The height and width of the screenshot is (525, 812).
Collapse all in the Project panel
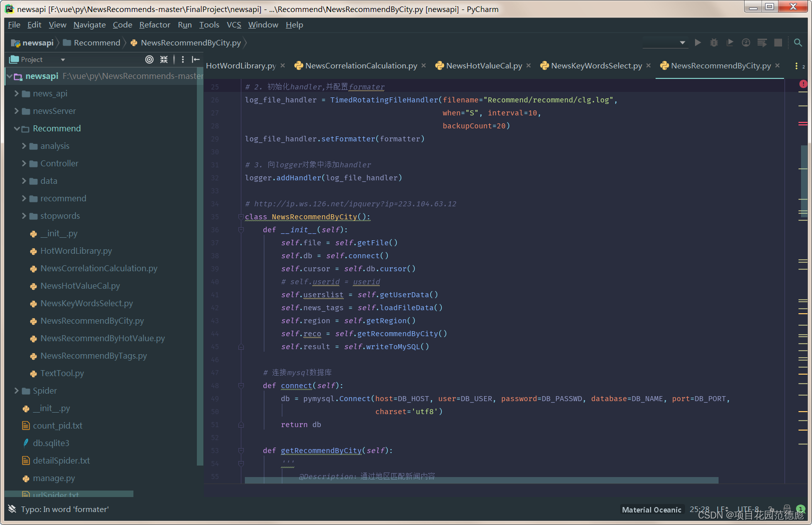click(164, 59)
